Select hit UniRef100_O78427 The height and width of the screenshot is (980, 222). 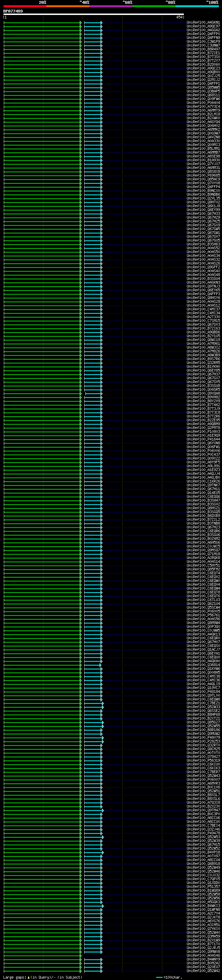pos(203,756)
